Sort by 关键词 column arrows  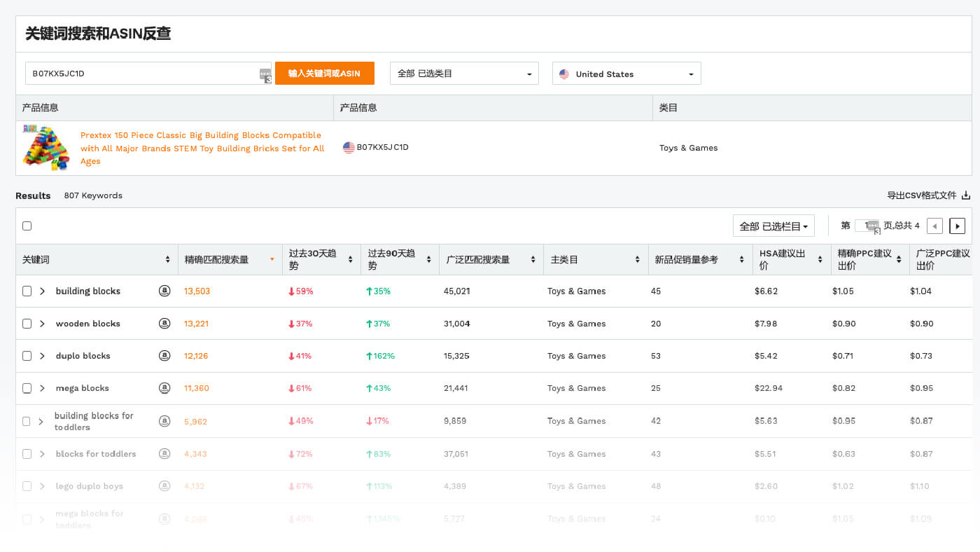(168, 259)
